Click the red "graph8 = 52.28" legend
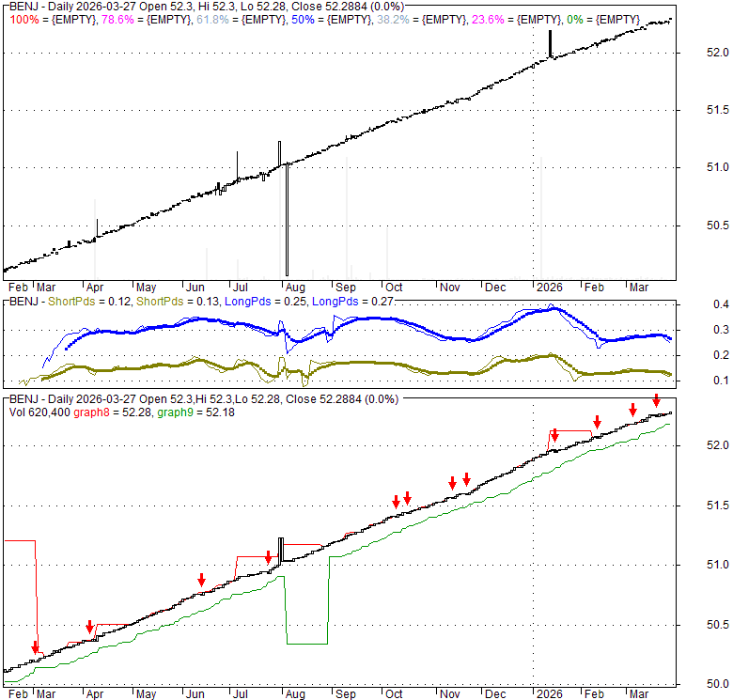Image resolution: width=733 pixels, height=700 pixels. [113, 412]
